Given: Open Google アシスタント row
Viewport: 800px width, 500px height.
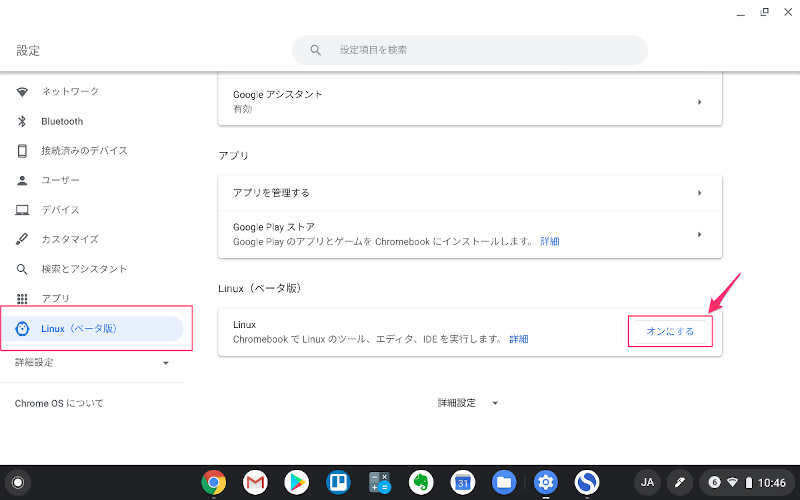Looking at the screenshot, I should tap(470, 102).
